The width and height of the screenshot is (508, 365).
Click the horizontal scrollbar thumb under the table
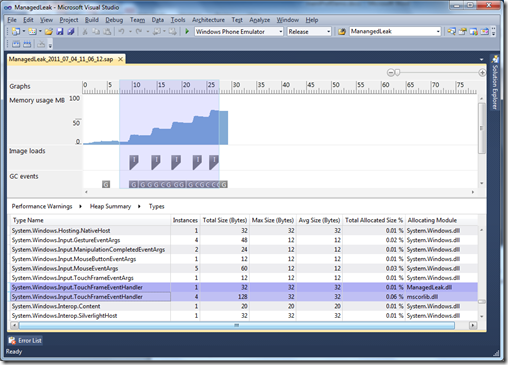(x=236, y=325)
